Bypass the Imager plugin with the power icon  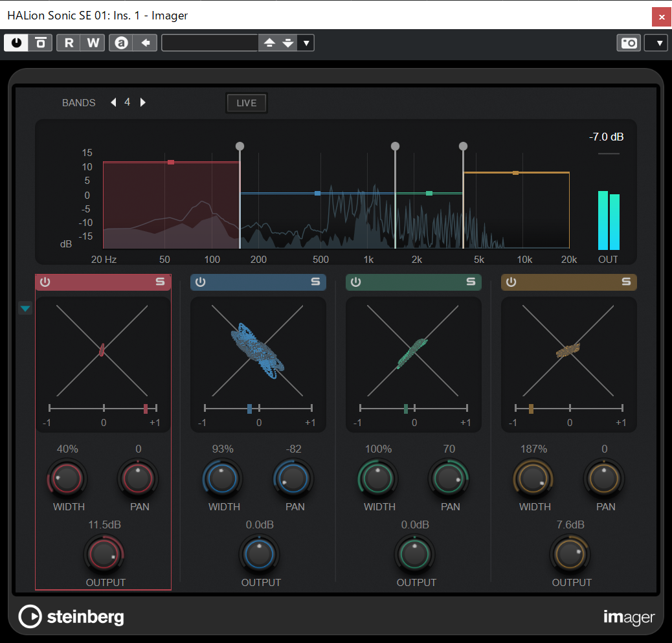tap(16, 43)
